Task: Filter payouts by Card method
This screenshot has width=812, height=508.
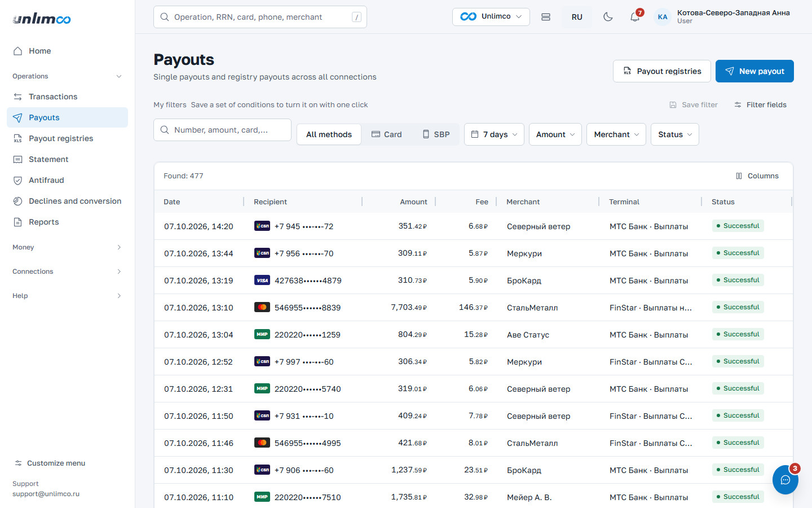Action: click(387, 134)
